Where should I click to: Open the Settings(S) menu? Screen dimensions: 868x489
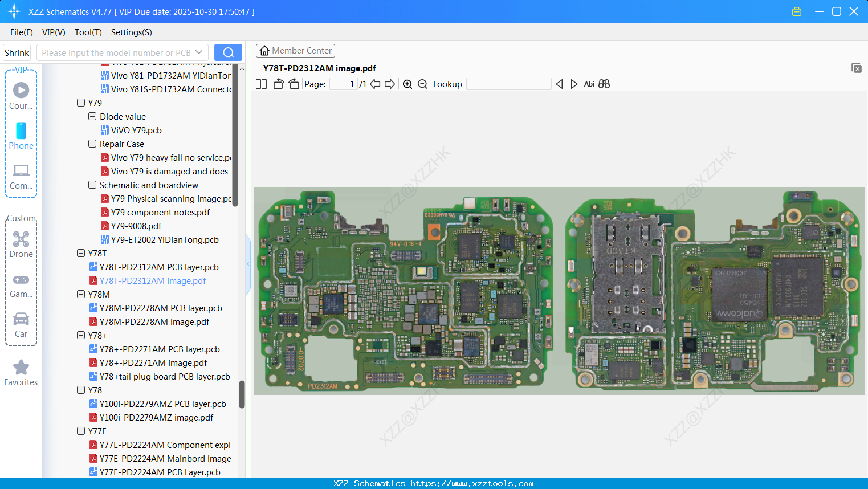[132, 32]
